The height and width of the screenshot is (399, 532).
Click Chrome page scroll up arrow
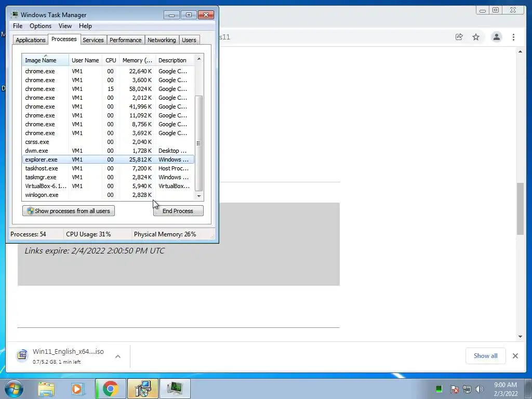pos(520,51)
